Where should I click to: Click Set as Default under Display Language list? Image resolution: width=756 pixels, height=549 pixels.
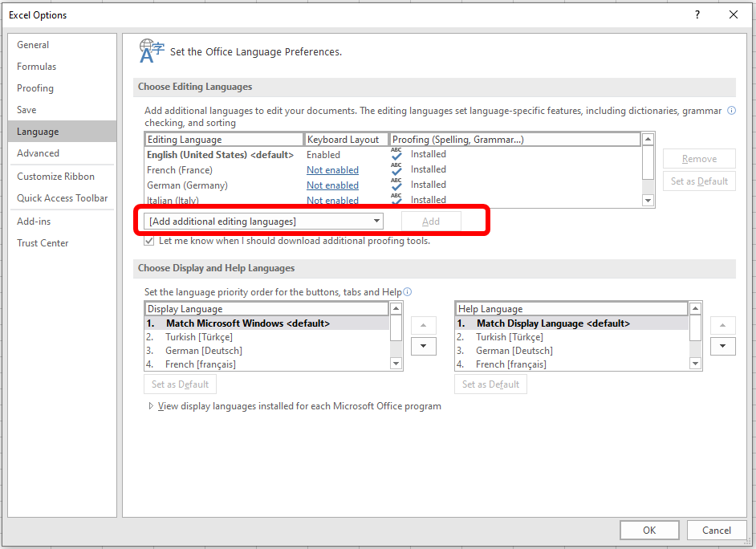point(180,384)
